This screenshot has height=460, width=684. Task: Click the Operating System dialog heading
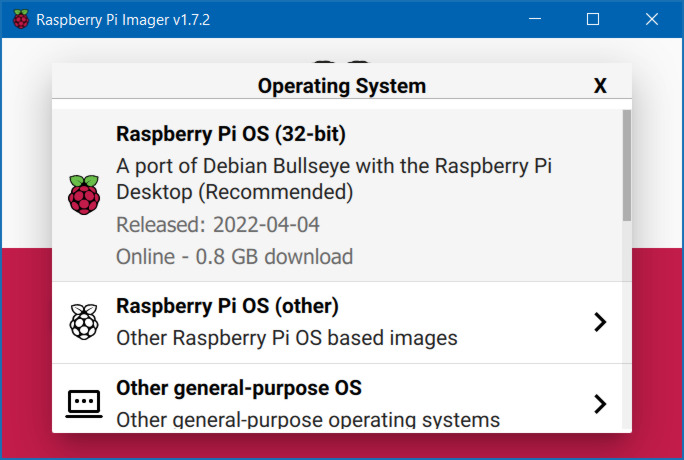click(341, 86)
